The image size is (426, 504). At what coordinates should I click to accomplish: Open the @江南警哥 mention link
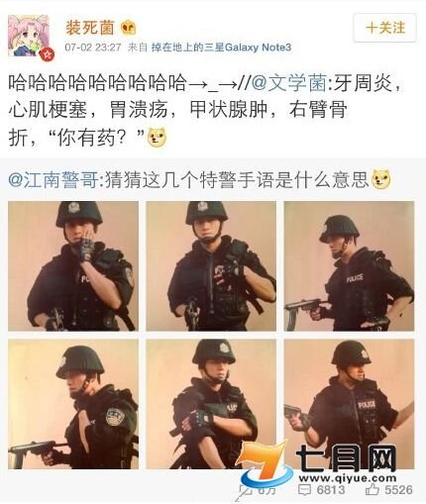click(53, 180)
